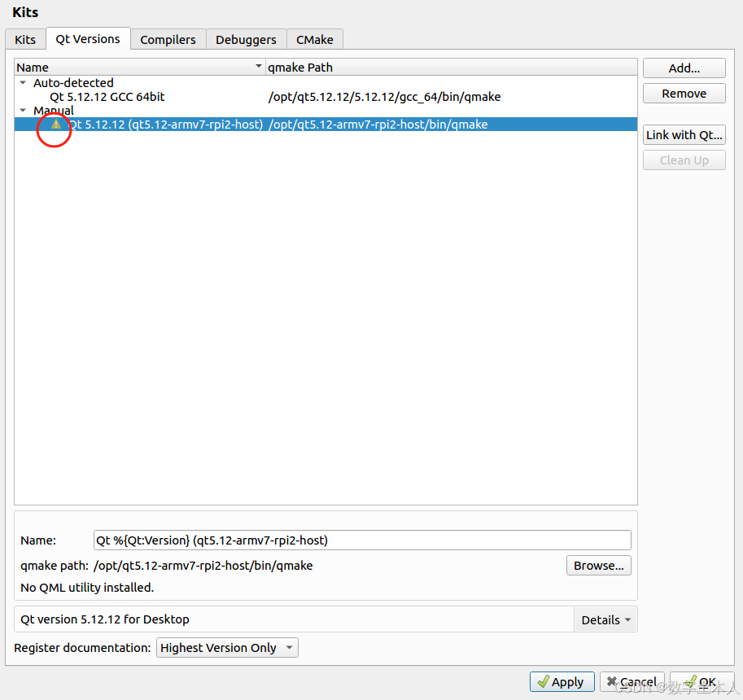Browse for the qmake path
Viewport: 743px width, 700px height.
(x=598, y=566)
